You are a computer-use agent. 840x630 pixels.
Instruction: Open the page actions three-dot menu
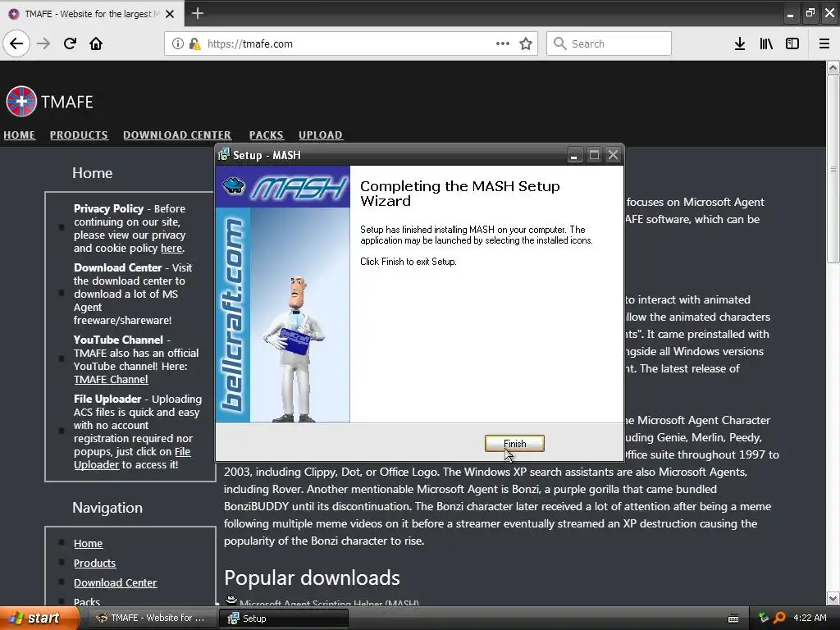pyautogui.click(x=503, y=43)
